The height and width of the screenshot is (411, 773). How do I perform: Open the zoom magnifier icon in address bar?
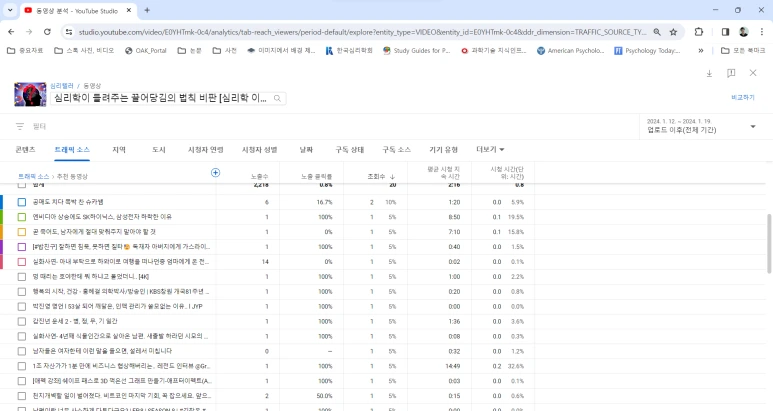pos(657,32)
